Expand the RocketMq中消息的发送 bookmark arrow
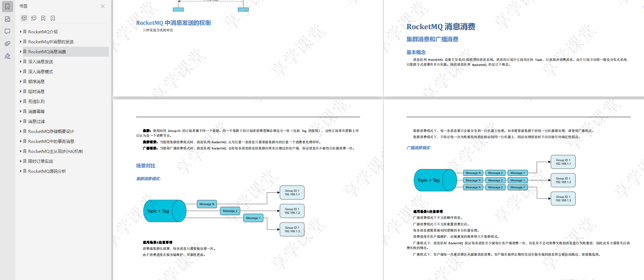The height and width of the screenshot is (280, 644). click(21, 42)
